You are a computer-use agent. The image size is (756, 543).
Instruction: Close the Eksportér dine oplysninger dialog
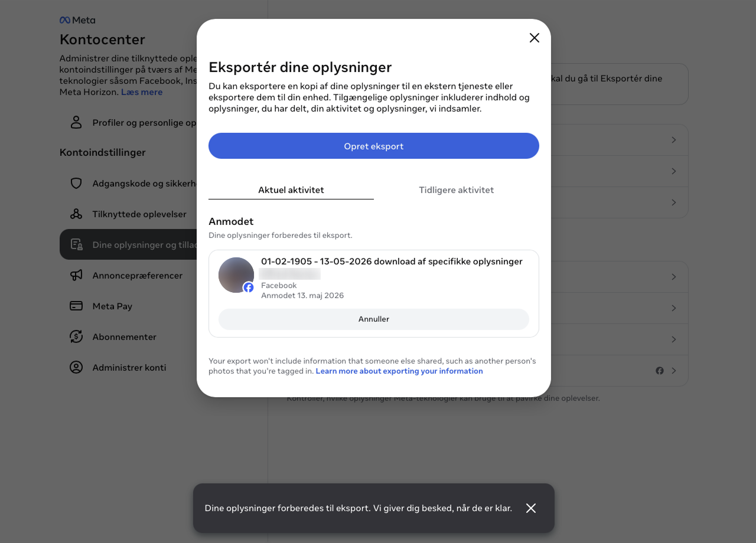coord(535,38)
